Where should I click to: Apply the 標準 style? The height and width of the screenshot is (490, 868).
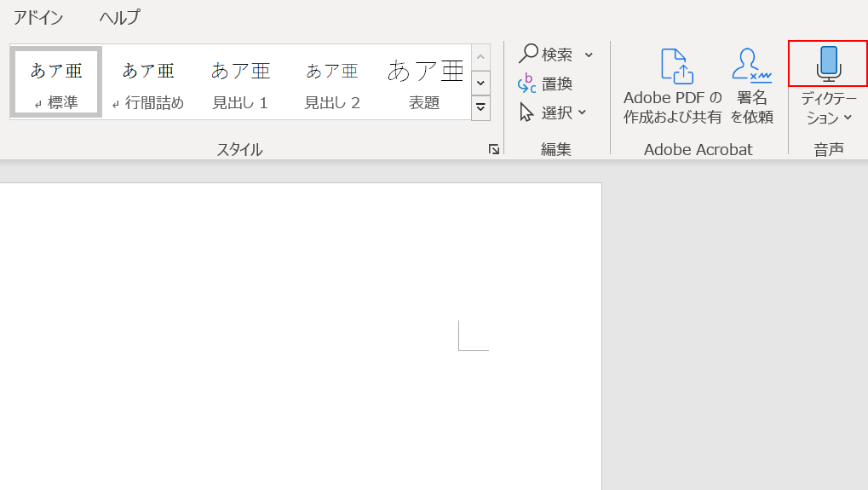(x=56, y=82)
